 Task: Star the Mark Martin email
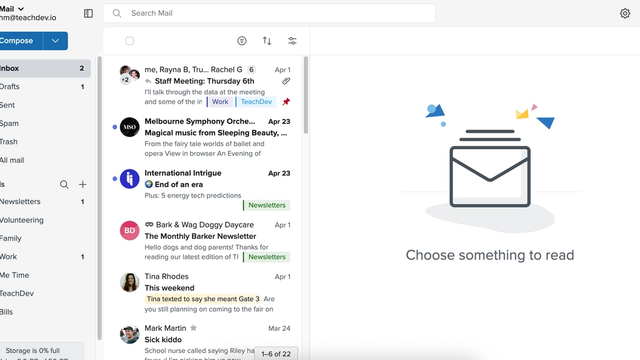pos(193,328)
